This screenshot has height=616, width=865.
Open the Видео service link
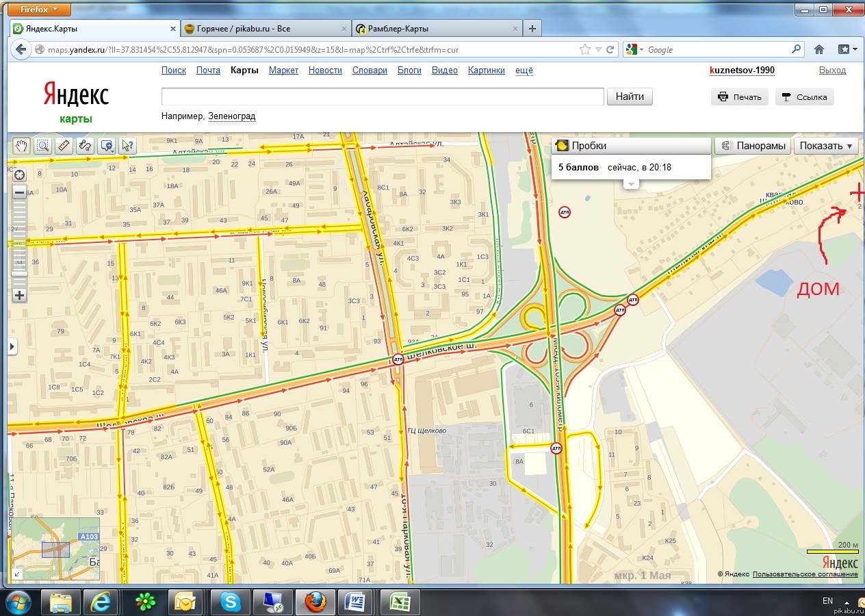[445, 70]
